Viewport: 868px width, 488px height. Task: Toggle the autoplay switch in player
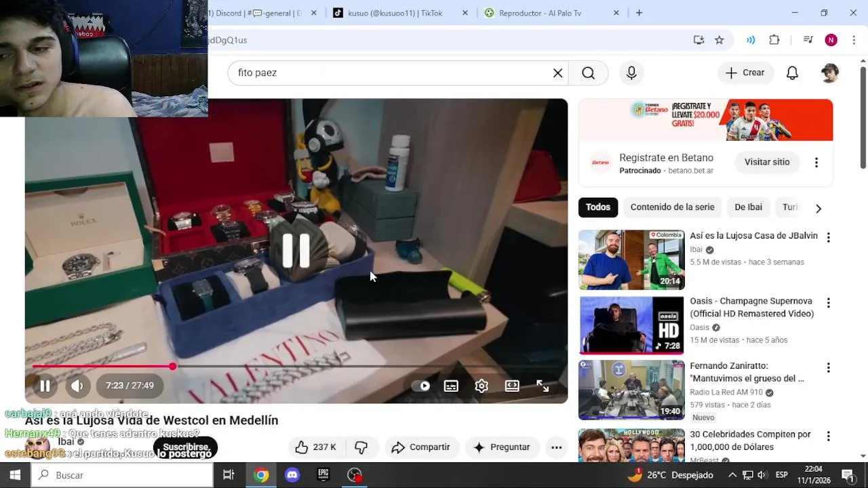pos(421,386)
